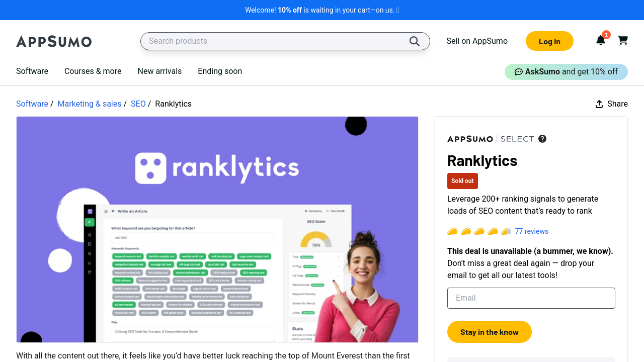Screen dimensions: 644x362
Task: Click the taco star rating
Action: (479, 231)
